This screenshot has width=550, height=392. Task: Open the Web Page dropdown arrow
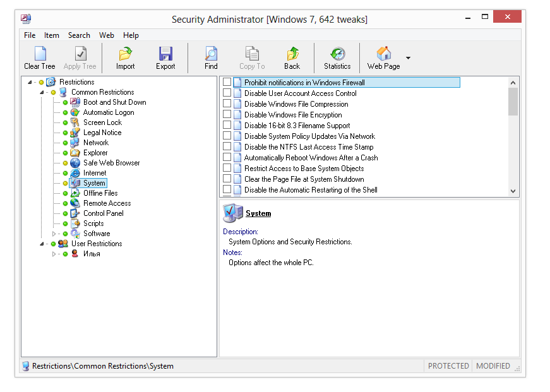(x=408, y=58)
